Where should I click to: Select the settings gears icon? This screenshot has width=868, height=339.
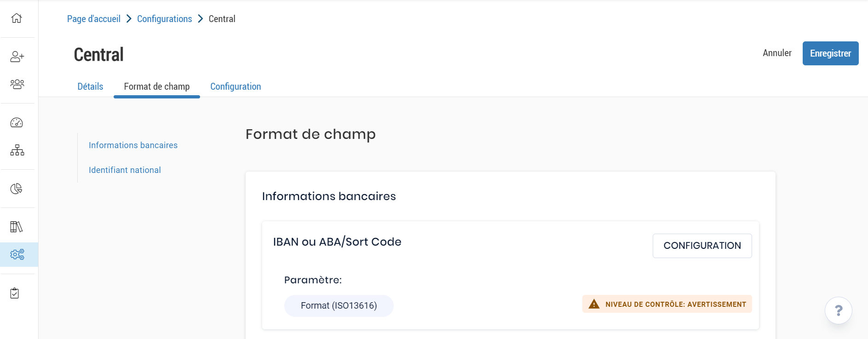click(x=17, y=254)
